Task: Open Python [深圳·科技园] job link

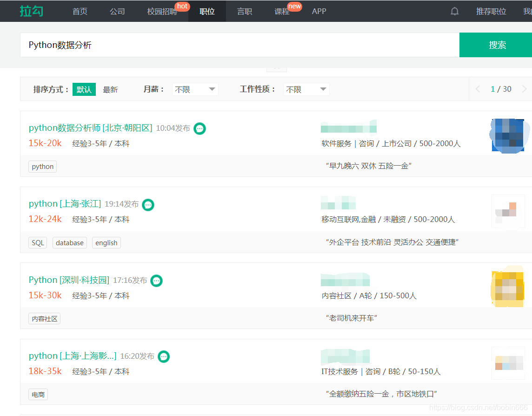Action: (69, 280)
